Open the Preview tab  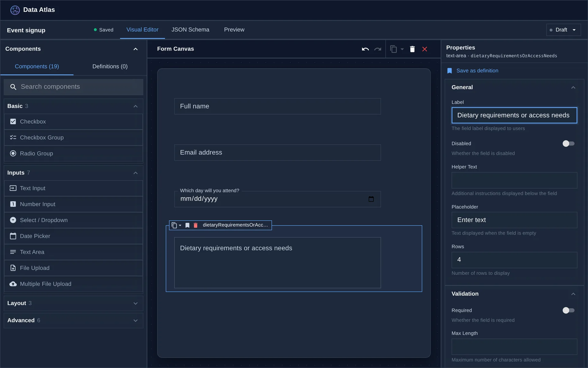tap(234, 30)
